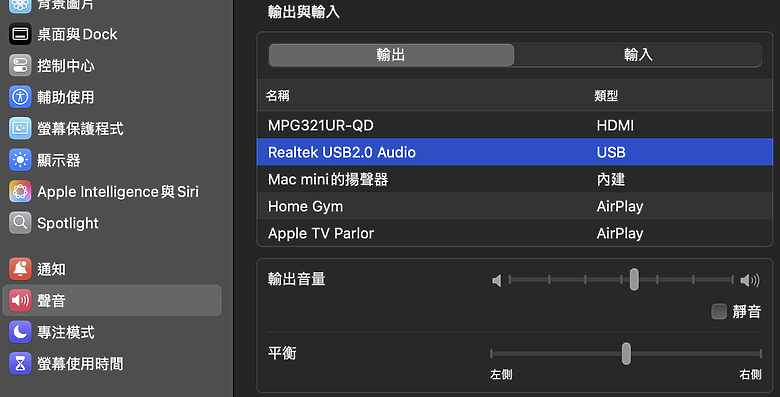Image resolution: width=780 pixels, height=397 pixels.
Task: Select the MPG321UR-QD output device
Action: coord(514,125)
